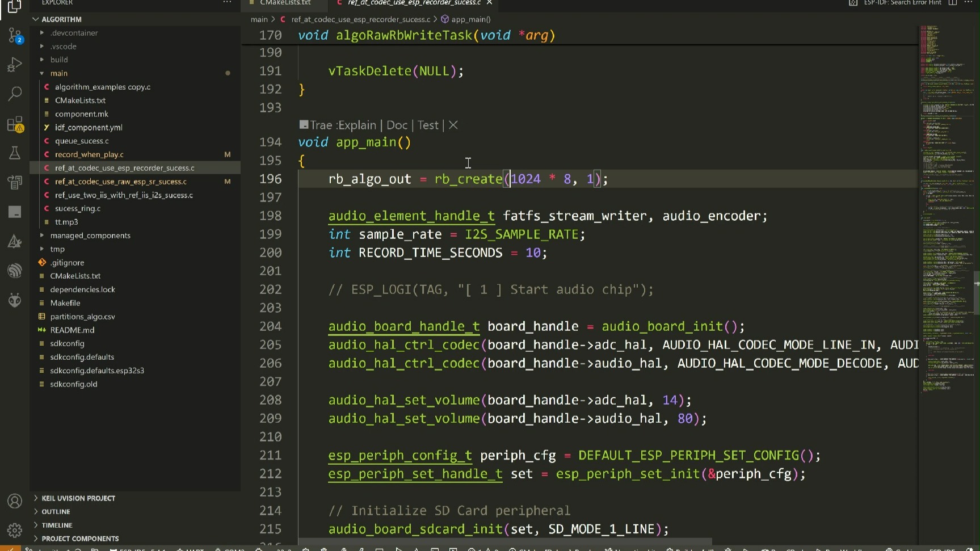Open the Run and Debug view
The image size is (980, 551).
pos(15,65)
